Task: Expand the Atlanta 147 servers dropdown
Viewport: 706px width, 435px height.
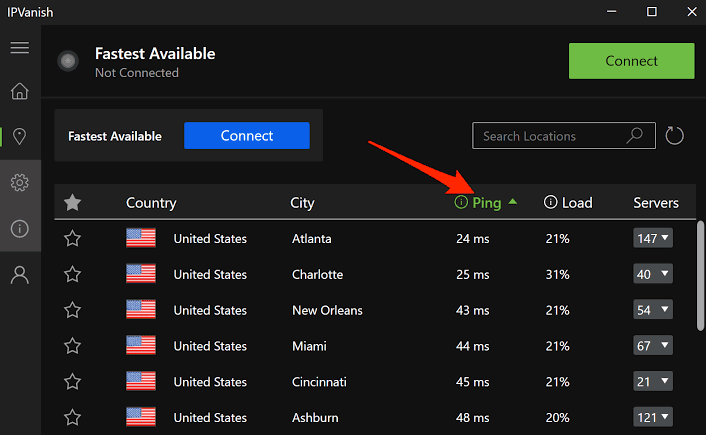Action: pyautogui.click(x=653, y=238)
